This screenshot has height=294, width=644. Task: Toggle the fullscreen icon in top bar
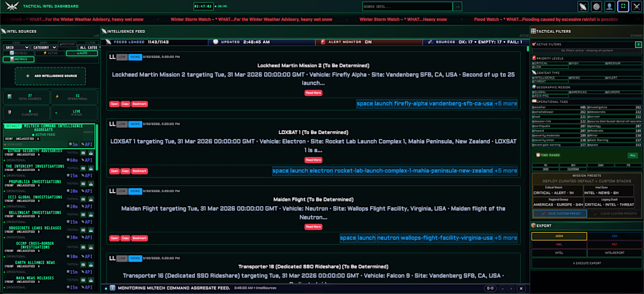pos(623,6)
